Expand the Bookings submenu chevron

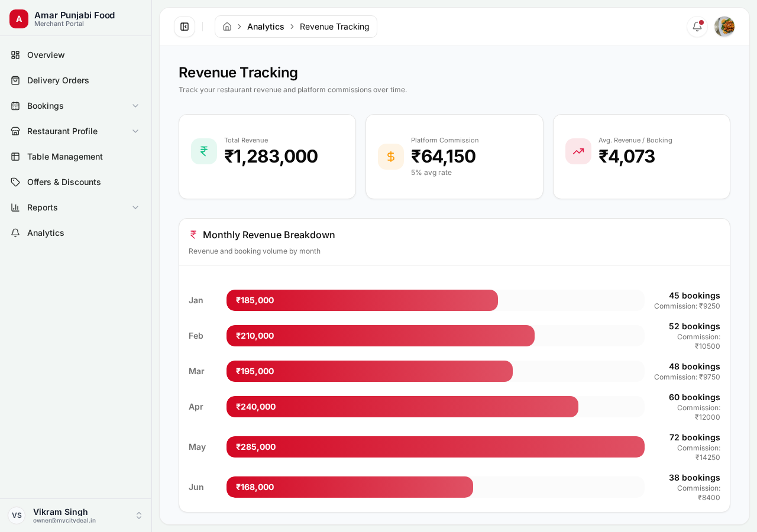coord(135,106)
